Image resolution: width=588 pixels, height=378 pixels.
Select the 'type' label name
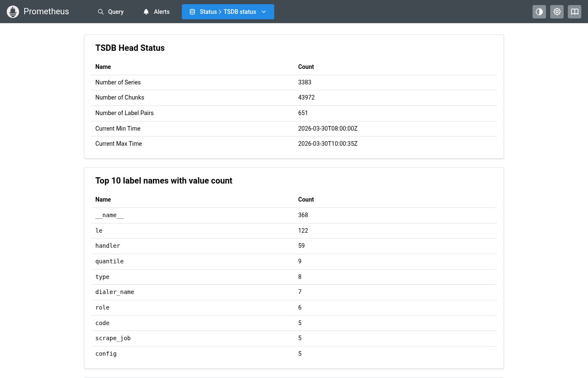click(x=102, y=277)
